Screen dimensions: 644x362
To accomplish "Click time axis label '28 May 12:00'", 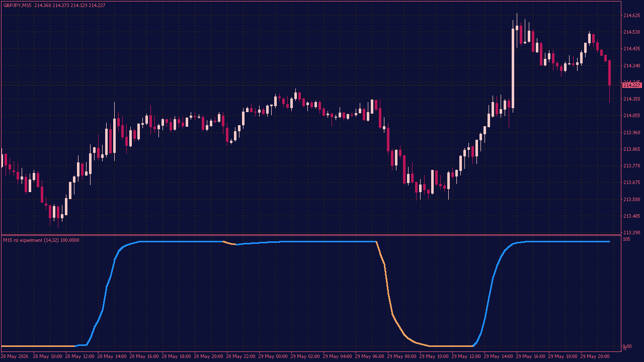I will pos(80,356).
